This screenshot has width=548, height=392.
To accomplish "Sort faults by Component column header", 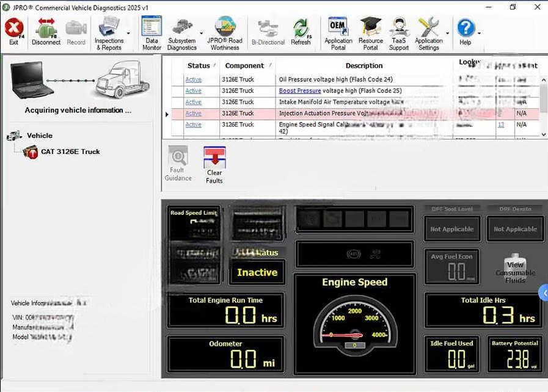I will (x=244, y=65).
